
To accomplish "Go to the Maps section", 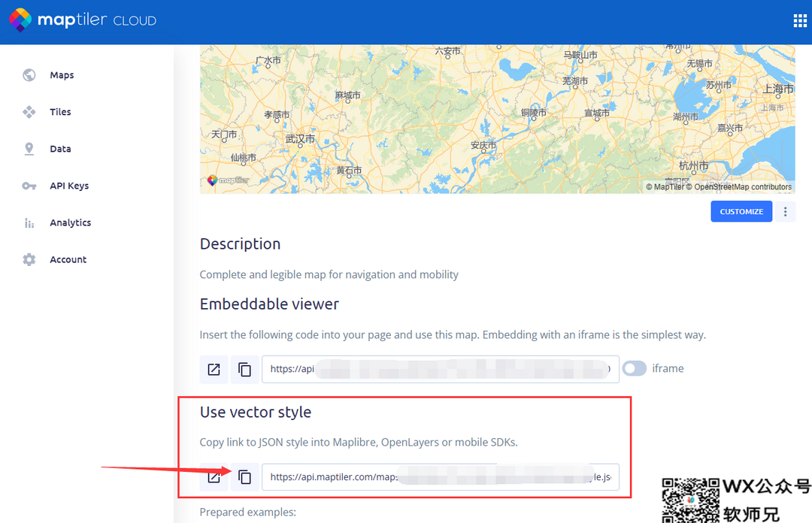I will tap(62, 75).
